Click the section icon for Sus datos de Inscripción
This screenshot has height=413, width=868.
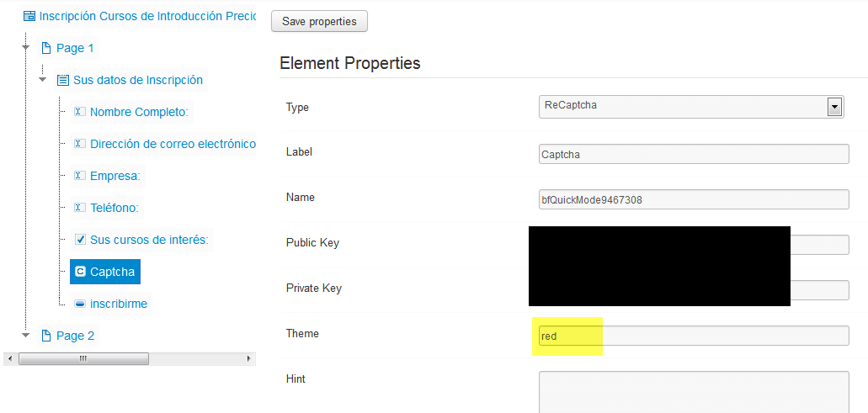click(x=64, y=80)
